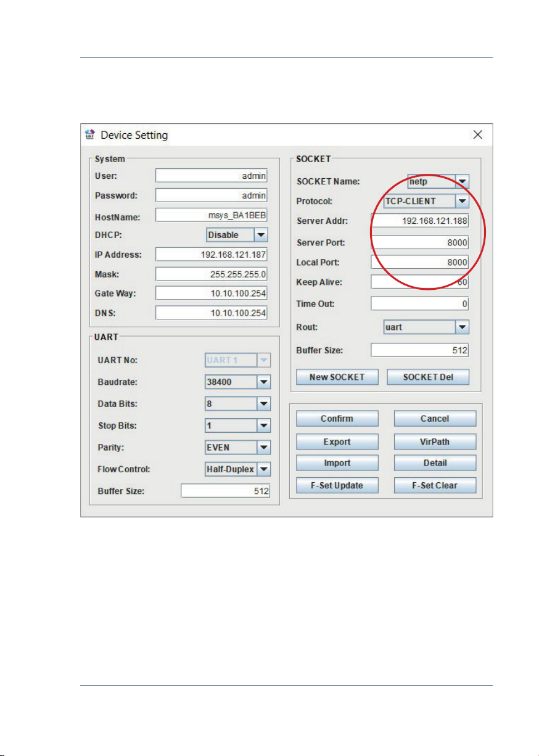This screenshot has width=539, height=756.
Task: Click the SOCKET Buffer Size field
Action: pyautogui.click(x=420, y=350)
